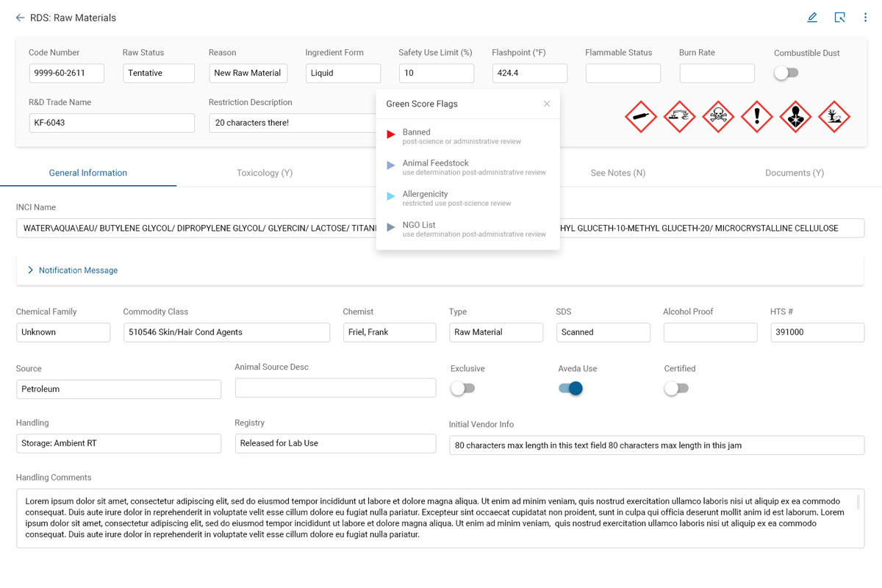Switch to the General Information tab
The image size is (882, 588).
(x=88, y=173)
